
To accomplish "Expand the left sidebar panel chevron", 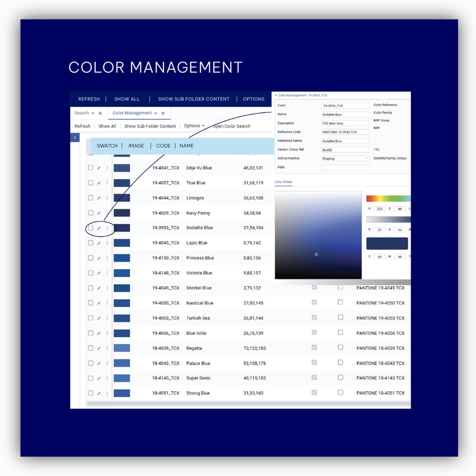I will tap(75, 138).
